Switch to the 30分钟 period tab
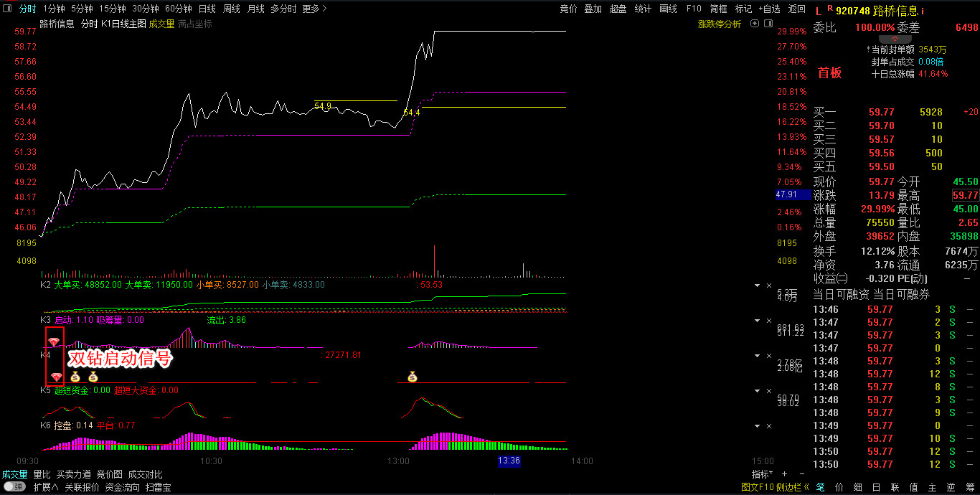 (x=146, y=9)
